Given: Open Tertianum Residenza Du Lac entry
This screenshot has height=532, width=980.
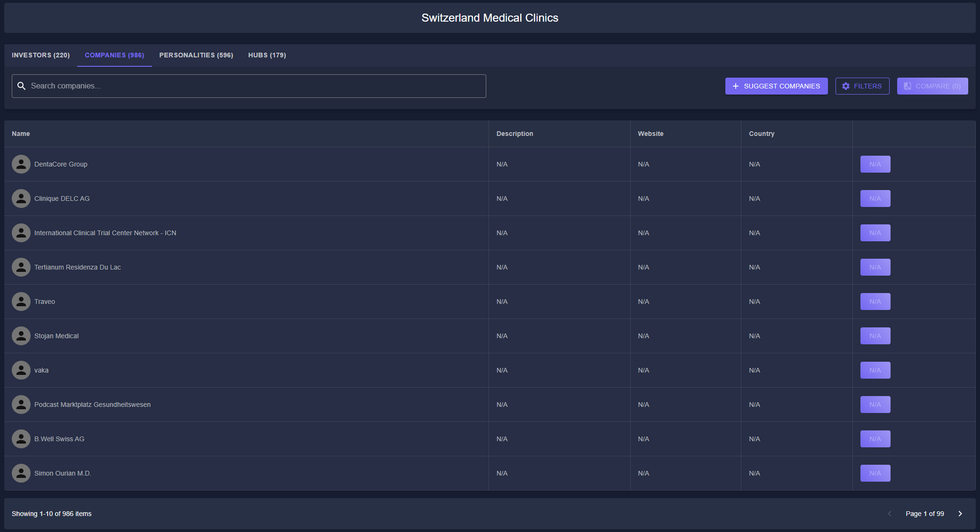Looking at the screenshot, I should [78, 267].
